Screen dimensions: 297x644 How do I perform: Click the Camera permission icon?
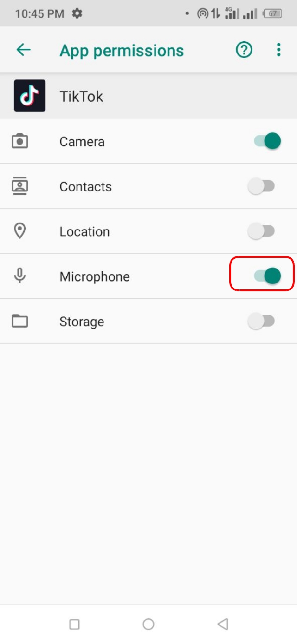pyautogui.click(x=20, y=141)
